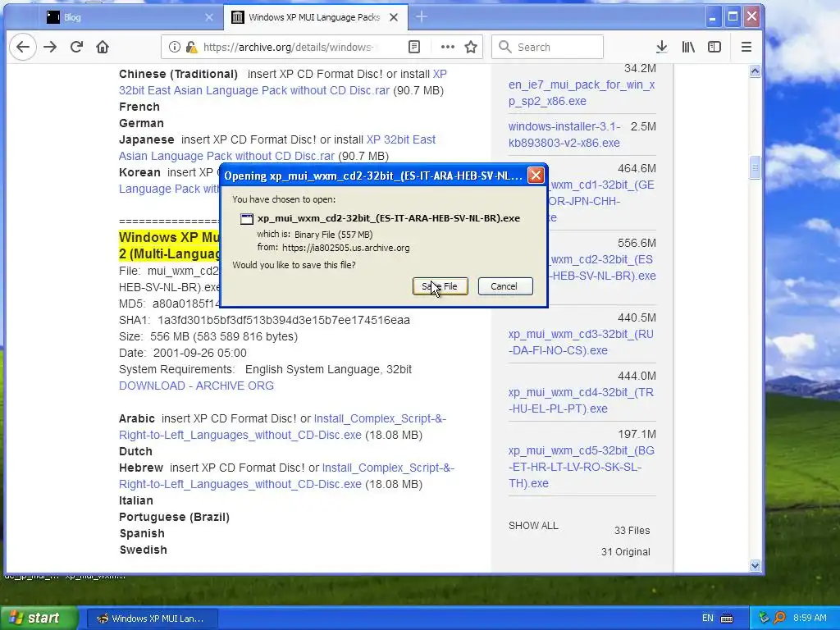This screenshot has width=840, height=630.
Task: Open page actions three-dots menu
Action: click(x=447, y=47)
